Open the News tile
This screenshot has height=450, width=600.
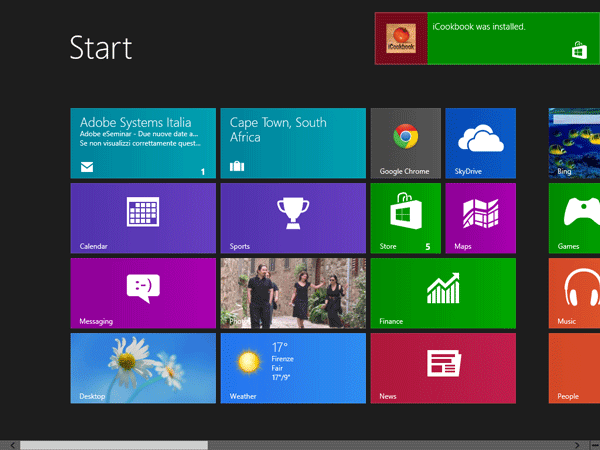pyautogui.click(x=442, y=367)
